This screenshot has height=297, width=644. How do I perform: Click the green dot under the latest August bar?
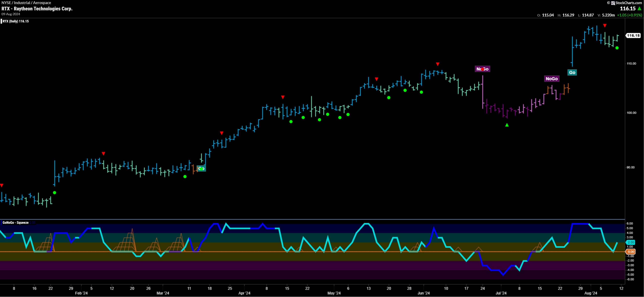(x=617, y=48)
